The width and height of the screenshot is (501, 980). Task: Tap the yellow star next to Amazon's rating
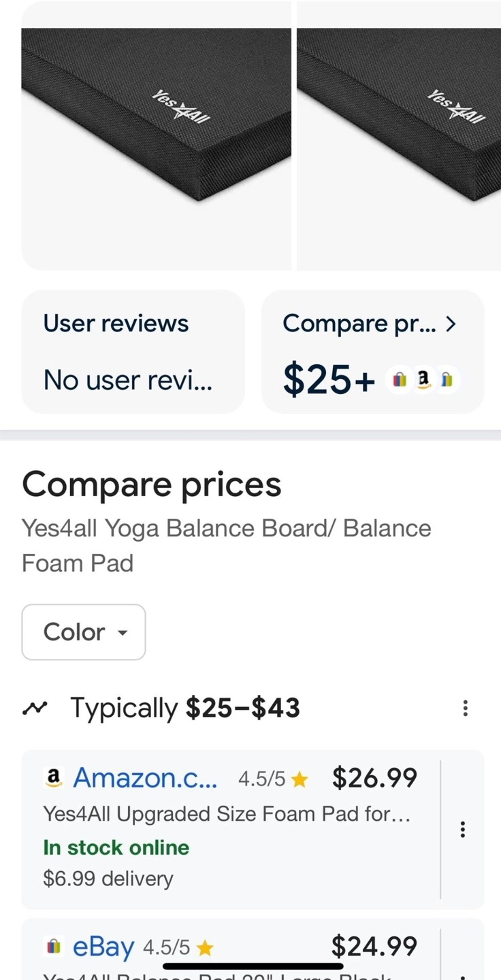300,780
